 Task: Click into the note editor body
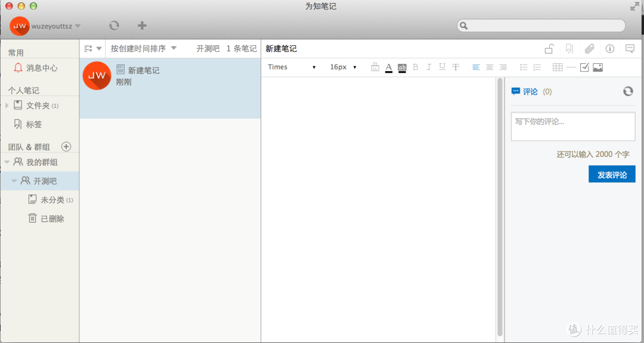pyautogui.click(x=378, y=209)
